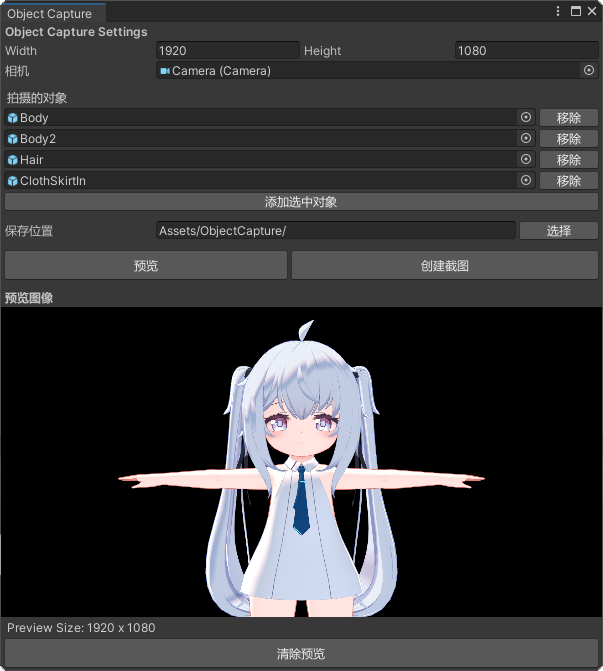The image size is (603, 671).
Task: Click the character preview image
Action: pyautogui.click(x=301, y=461)
